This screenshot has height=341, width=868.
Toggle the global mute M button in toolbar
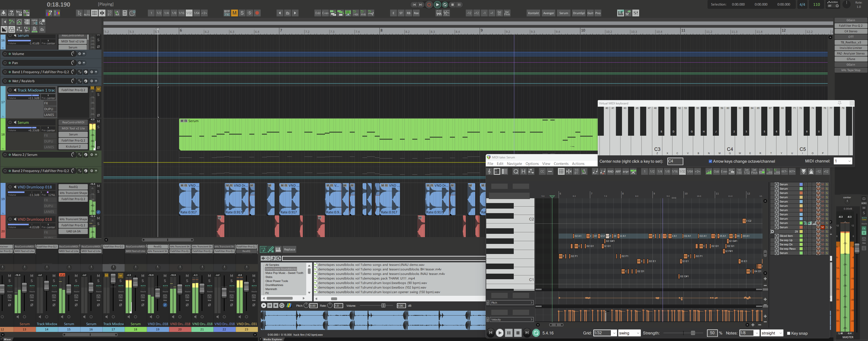[234, 13]
